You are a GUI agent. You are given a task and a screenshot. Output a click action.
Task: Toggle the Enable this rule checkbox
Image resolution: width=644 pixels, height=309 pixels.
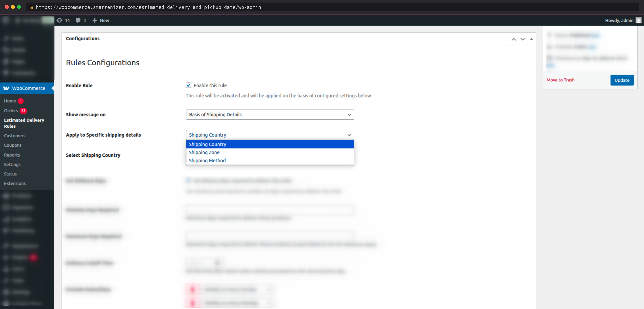click(x=188, y=85)
